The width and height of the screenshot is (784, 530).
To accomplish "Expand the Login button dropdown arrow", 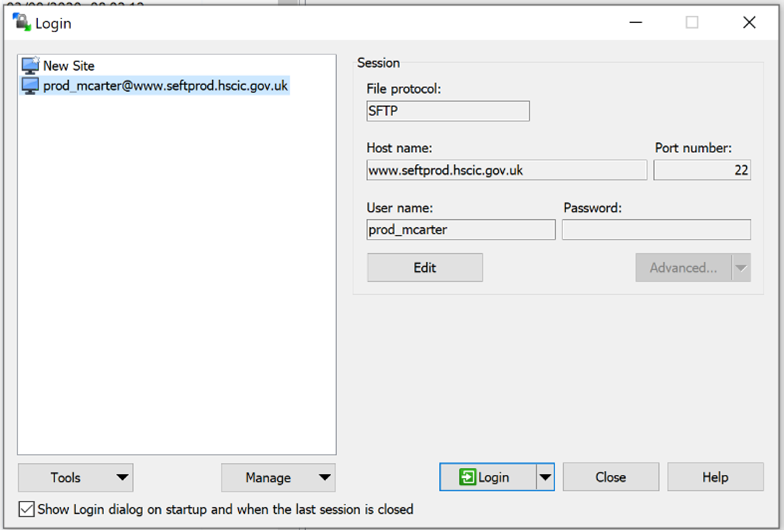I will (546, 477).
